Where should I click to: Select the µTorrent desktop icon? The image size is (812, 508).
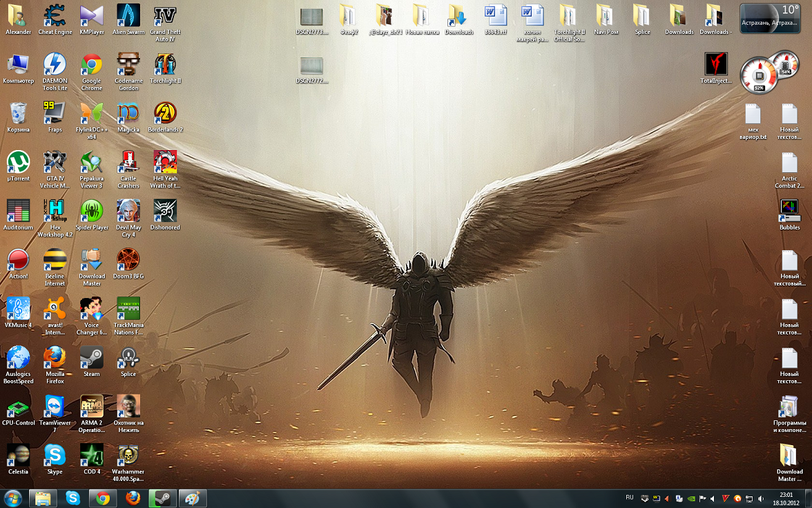[18, 166]
